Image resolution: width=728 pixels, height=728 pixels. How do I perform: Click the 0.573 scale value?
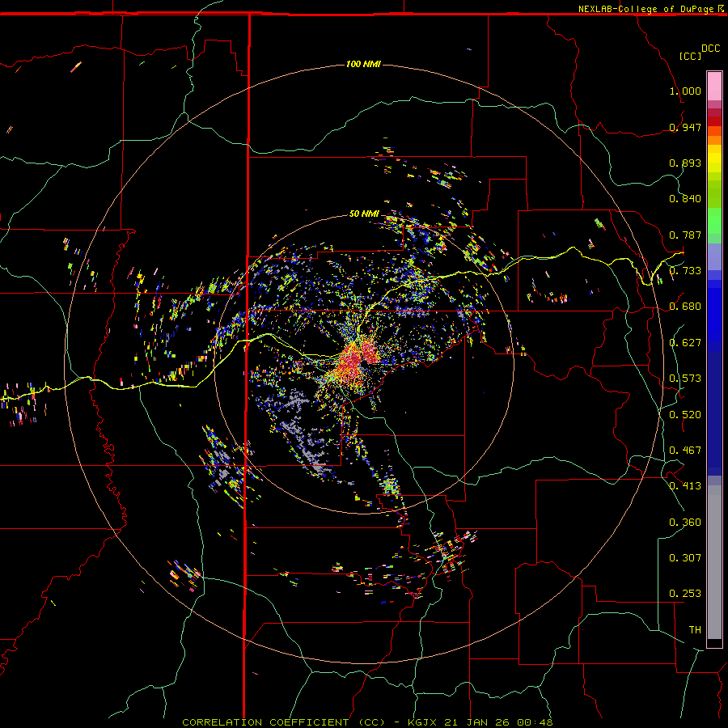click(x=685, y=379)
